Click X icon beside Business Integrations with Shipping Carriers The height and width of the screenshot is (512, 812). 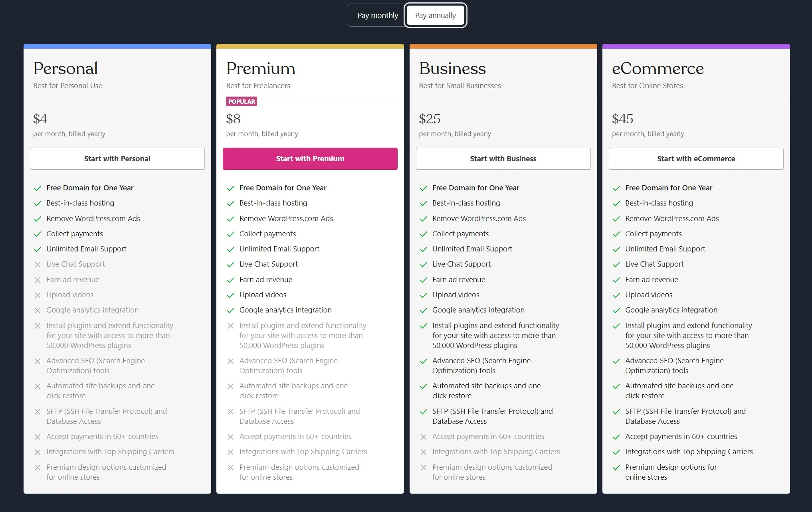click(424, 452)
